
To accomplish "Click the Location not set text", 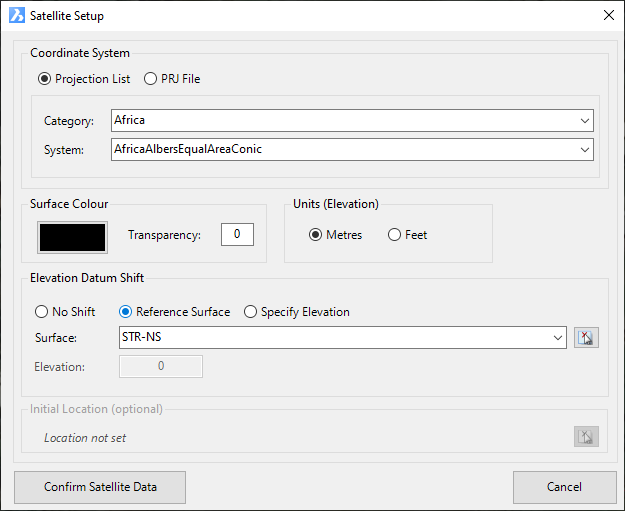I will point(85,438).
